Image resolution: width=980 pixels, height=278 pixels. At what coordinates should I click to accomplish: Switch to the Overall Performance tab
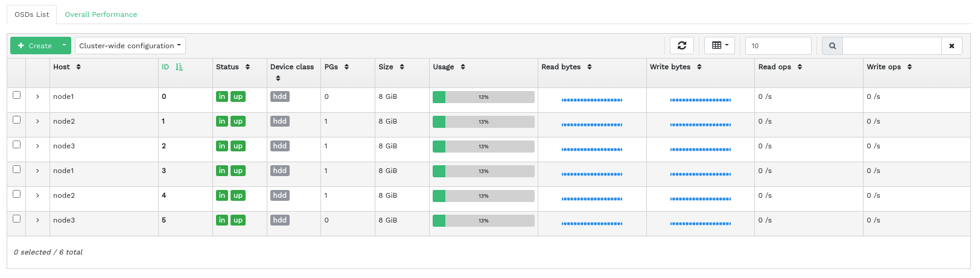(101, 14)
